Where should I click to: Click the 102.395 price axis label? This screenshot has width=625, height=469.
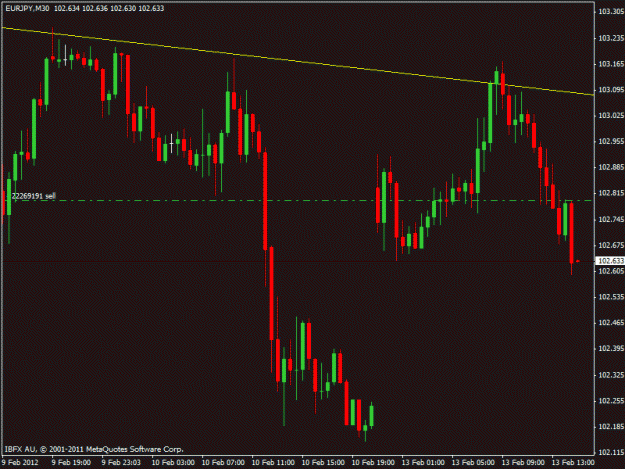(611, 349)
